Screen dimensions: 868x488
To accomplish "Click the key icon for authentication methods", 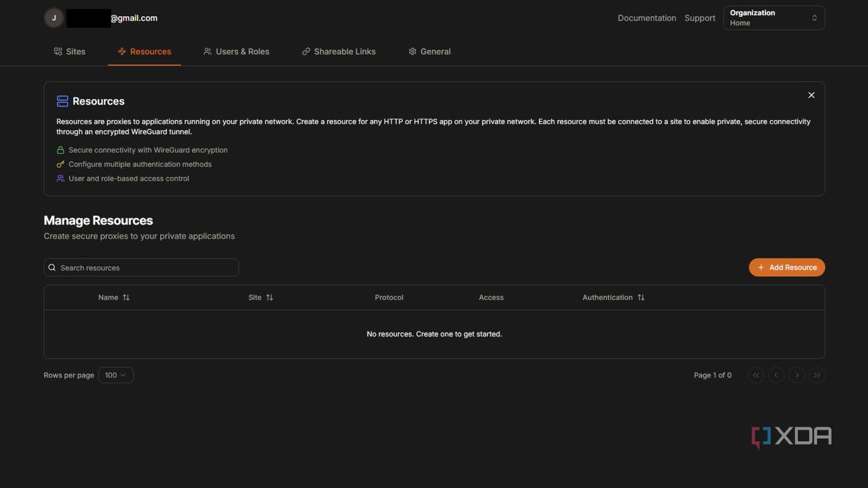I will 60,164.
